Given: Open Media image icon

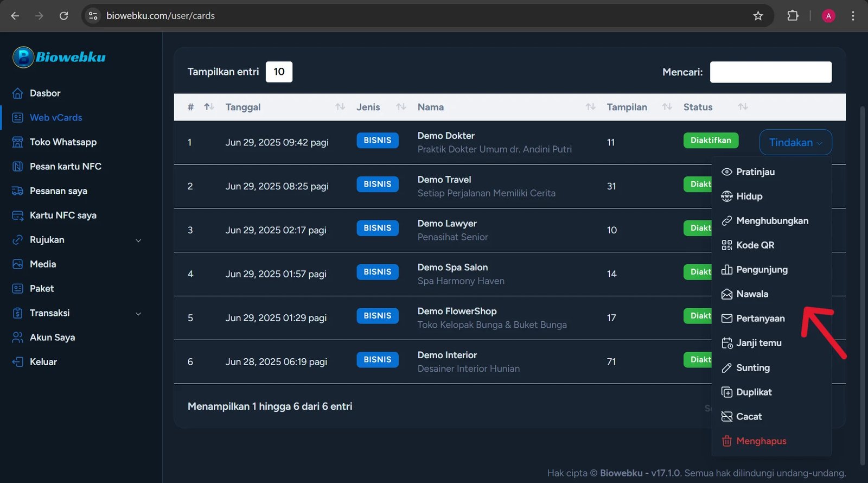Looking at the screenshot, I should (17, 264).
